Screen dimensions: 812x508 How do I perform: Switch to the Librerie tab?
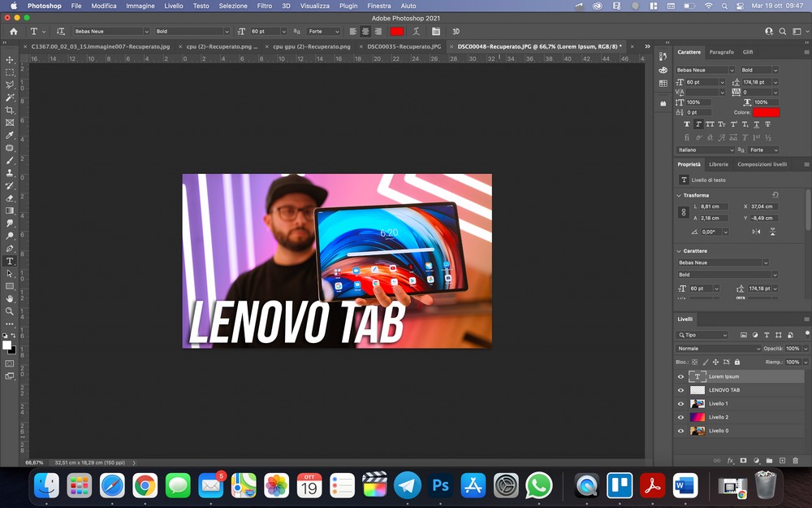point(719,164)
